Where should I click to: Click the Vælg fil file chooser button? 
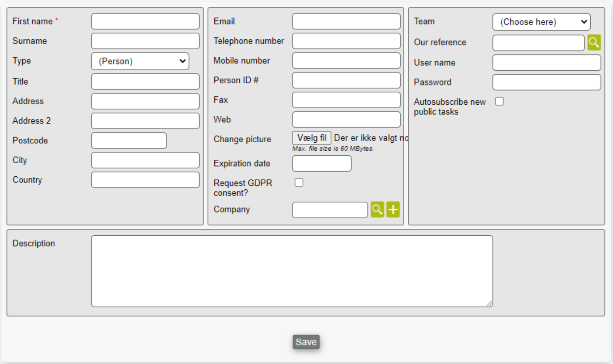point(312,138)
